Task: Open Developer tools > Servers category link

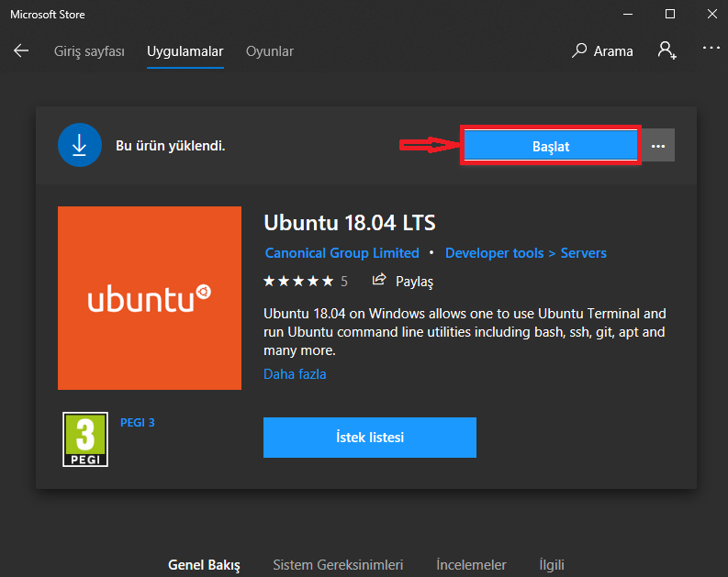Action: pyautogui.click(x=525, y=253)
